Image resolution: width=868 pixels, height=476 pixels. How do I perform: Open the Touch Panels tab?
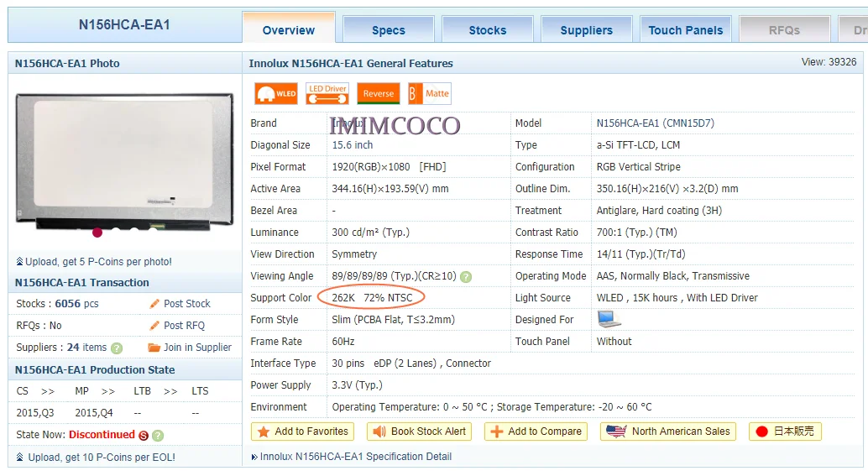685,30
